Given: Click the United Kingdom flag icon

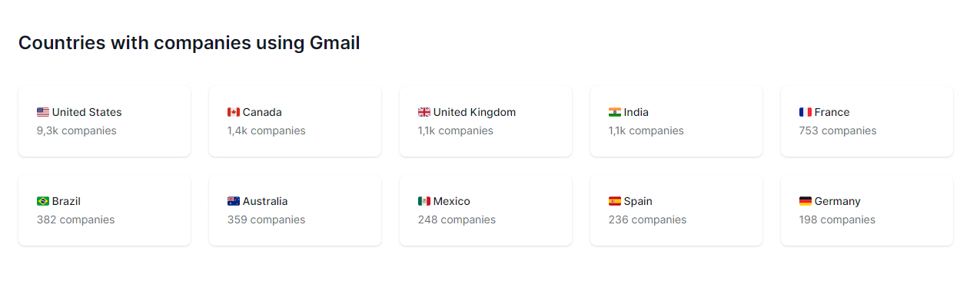Looking at the screenshot, I should click(424, 112).
